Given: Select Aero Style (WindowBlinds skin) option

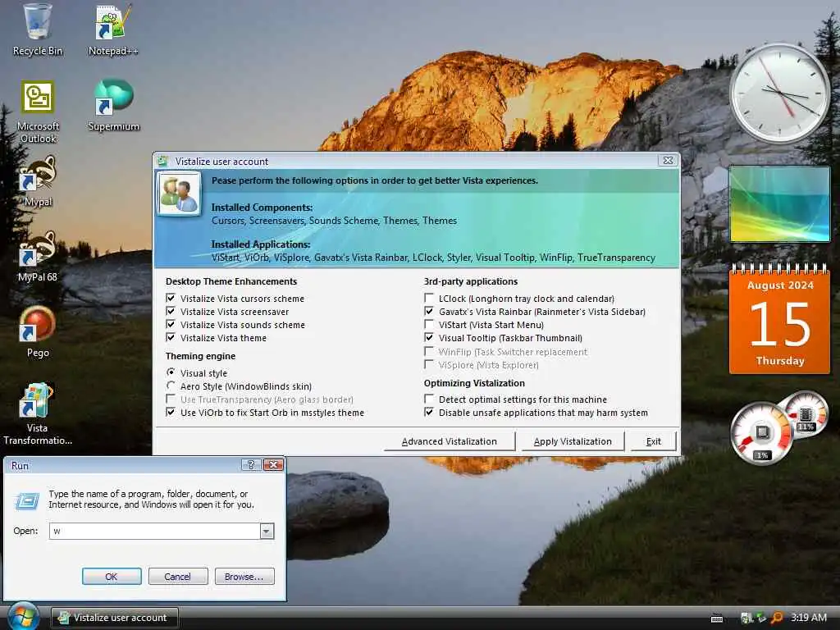Looking at the screenshot, I should click(x=171, y=386).
